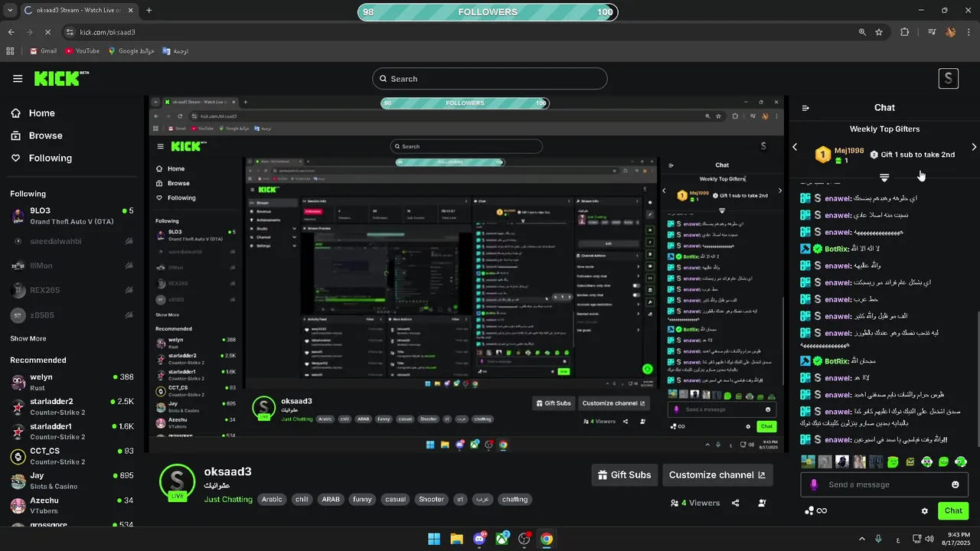
Task: Open chat settings gear
Action: tap(925, 510)
